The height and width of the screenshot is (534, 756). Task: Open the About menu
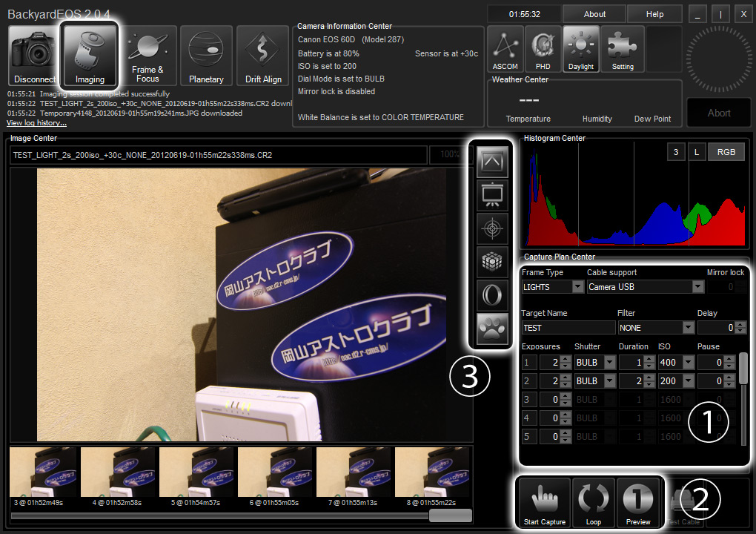pos(594,14)
